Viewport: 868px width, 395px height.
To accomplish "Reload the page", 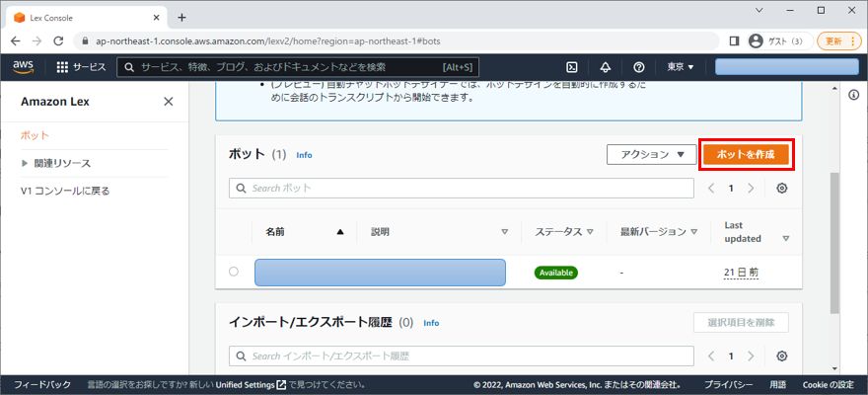I will pos(58,41).
